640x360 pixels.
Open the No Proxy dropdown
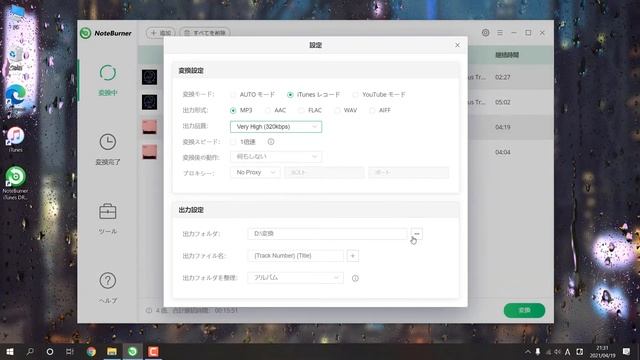[255, 173]
